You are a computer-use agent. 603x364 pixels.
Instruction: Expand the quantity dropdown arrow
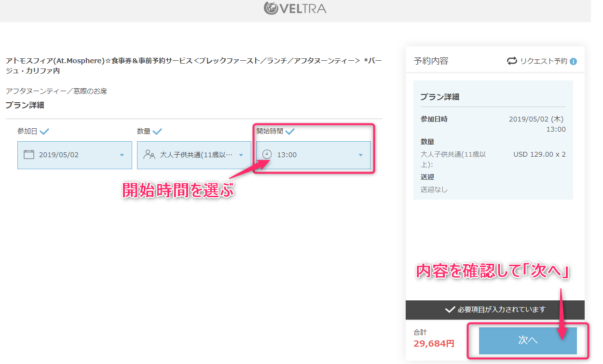(x=241, y=155)
